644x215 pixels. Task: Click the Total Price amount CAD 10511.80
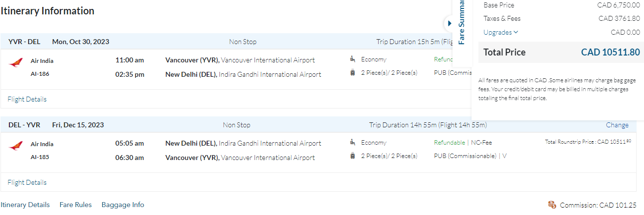pyautogui.click(x=610, y=52)
